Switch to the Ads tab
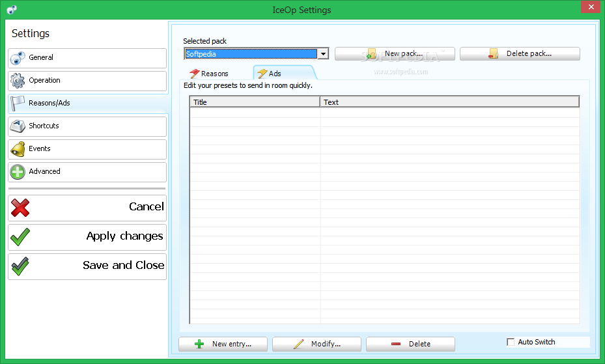 tap(285, 73)
